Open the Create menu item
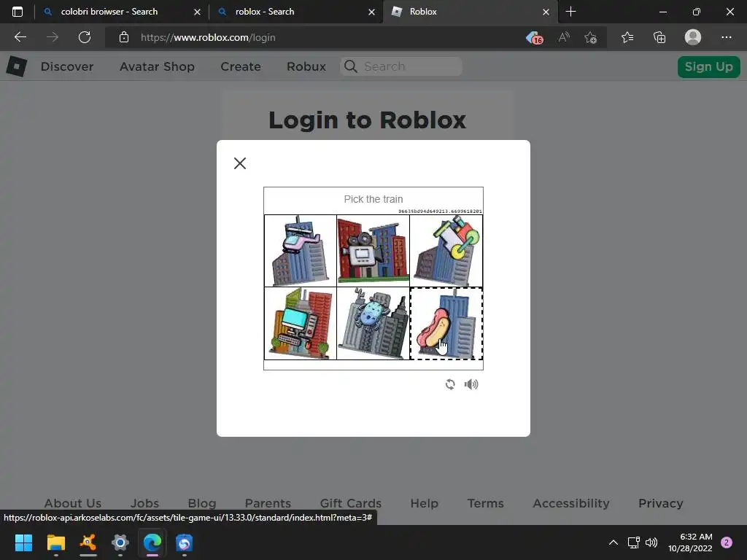 pyautogui.click(x=241, y=66)
